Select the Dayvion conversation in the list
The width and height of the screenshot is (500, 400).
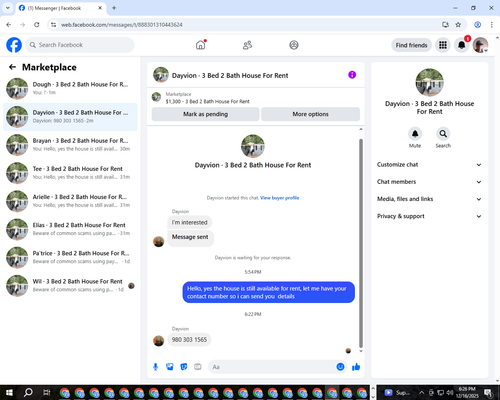point(70,117)
